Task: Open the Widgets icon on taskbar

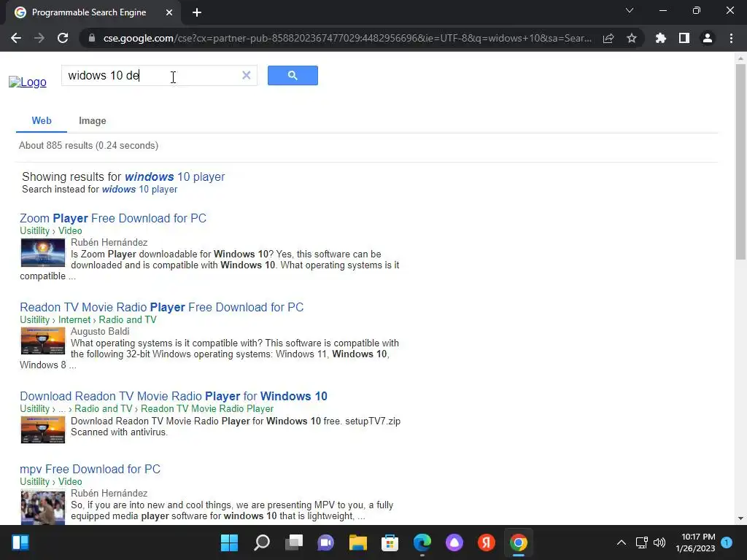Action: (x=20, y=542)
